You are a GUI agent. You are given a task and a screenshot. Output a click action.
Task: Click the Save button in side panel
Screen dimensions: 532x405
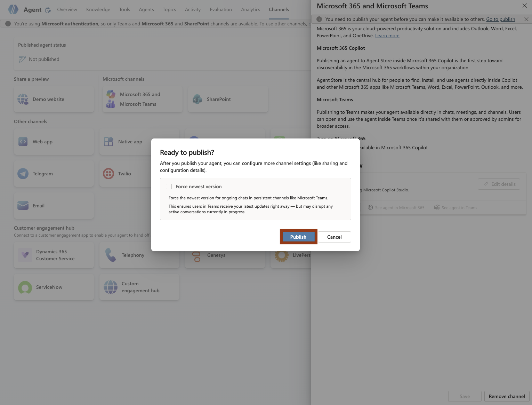(465, 396)
